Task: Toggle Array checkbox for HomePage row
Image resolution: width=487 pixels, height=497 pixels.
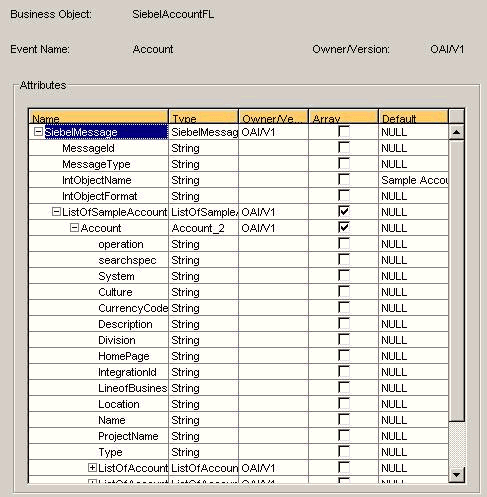Action: 344,355
